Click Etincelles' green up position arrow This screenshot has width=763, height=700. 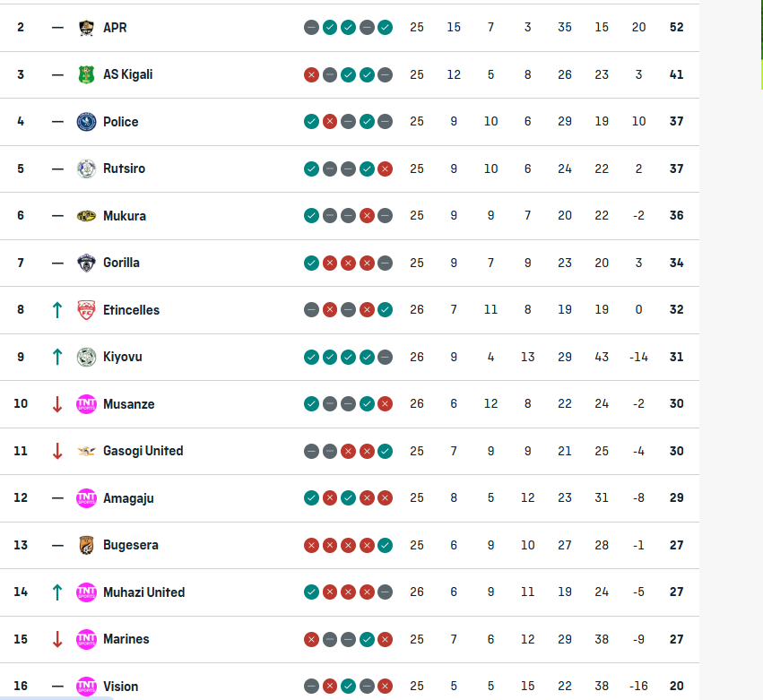coord(57,310)
